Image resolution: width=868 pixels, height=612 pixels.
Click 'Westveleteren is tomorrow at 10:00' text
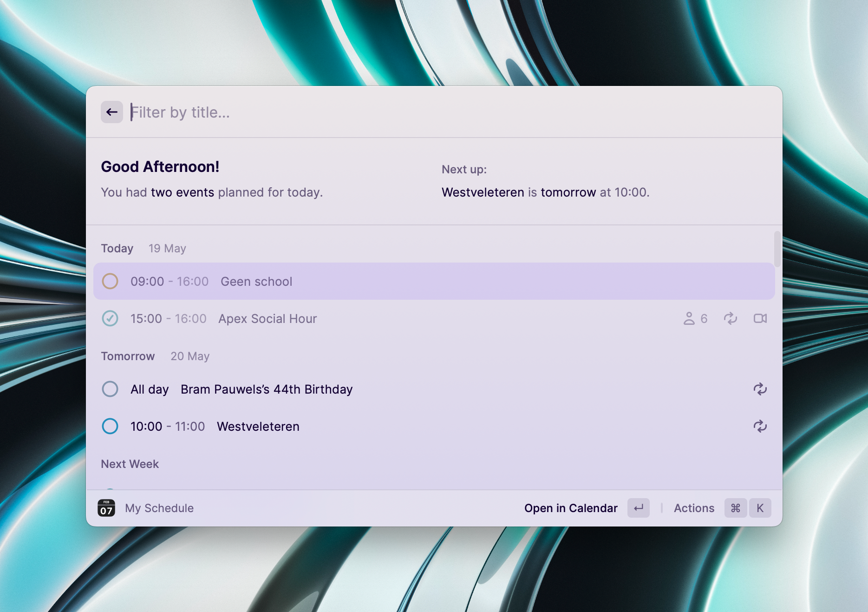546,192
